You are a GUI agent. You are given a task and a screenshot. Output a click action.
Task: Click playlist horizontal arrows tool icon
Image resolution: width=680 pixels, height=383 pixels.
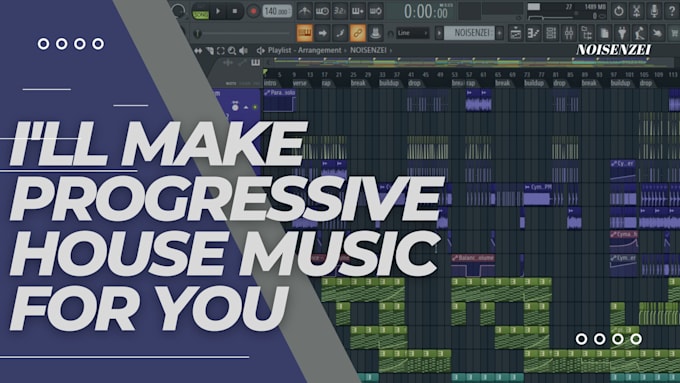coord(198,51)
